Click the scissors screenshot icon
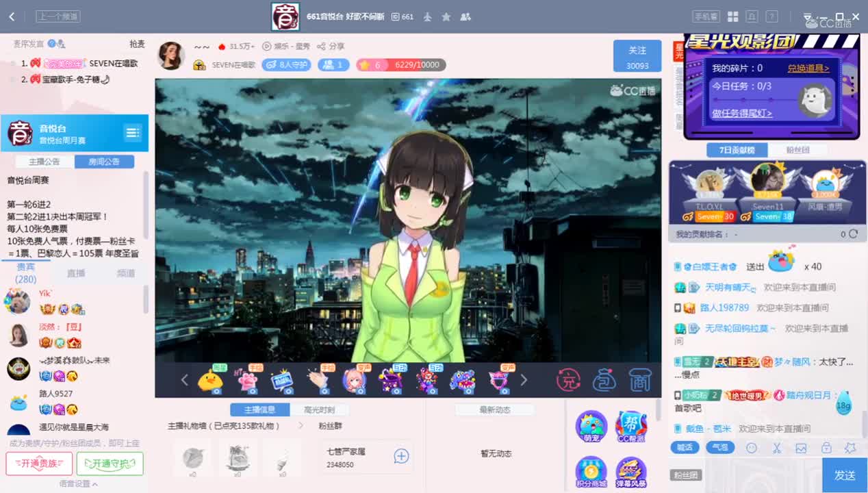Image resolution: width=868 pixels, height=493 pixels. click(x=777, y=448)
